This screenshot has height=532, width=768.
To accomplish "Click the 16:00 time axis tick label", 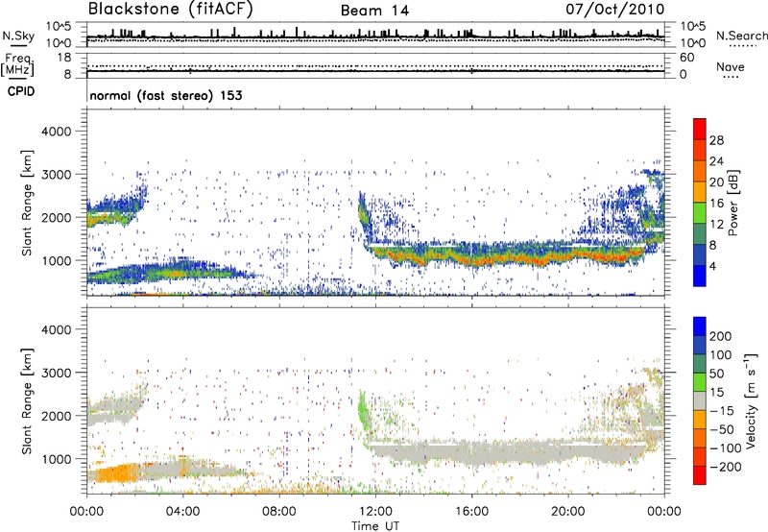I will pyautogui.click(x=471, y=512).
